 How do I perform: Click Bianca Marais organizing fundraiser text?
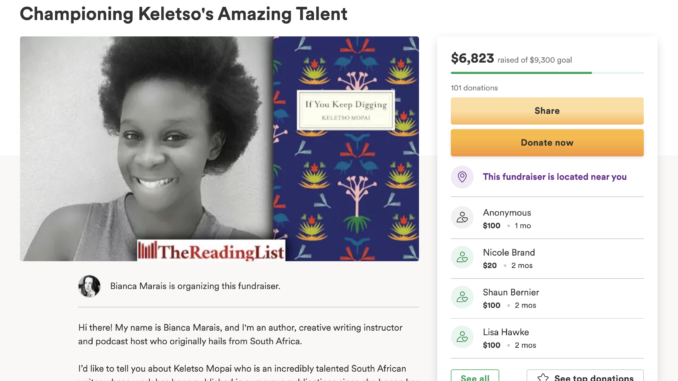click(195, 286)
